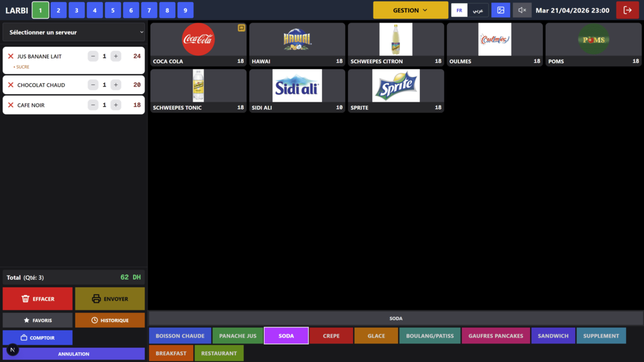Select table 7
The height and width of the screenshot is (362, 644).
pos(149,10)
